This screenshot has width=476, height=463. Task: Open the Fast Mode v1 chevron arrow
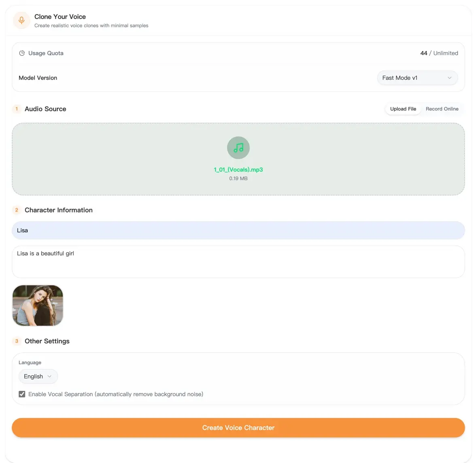tap(449, 78)
